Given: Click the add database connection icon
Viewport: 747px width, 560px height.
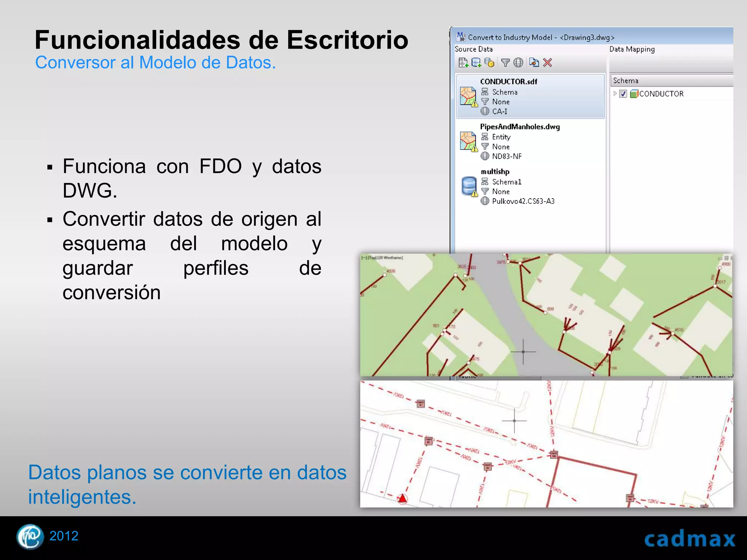Looking at the screenshot, I should 476,63.
